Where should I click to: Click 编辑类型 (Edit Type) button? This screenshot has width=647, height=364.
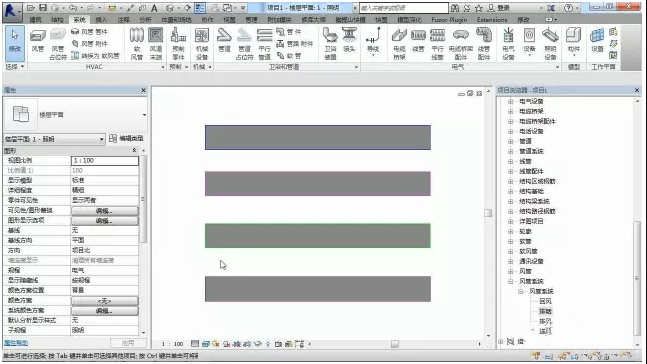pos(126,139)
